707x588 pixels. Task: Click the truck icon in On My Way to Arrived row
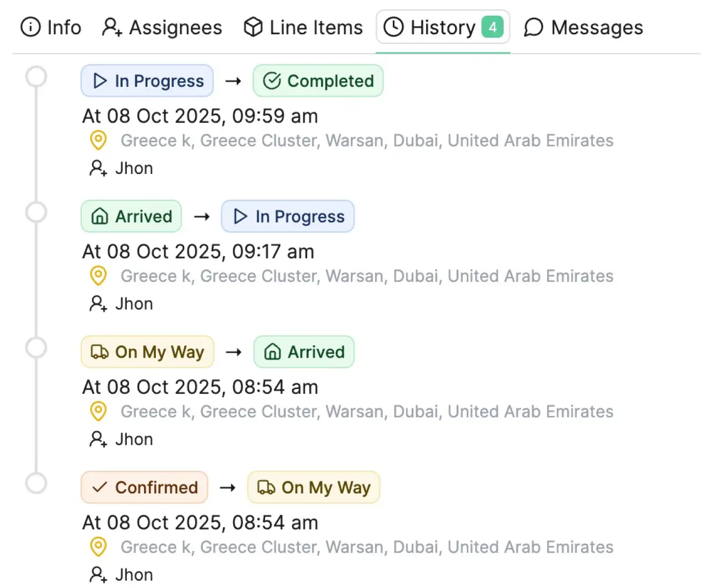tap(100, 352)
